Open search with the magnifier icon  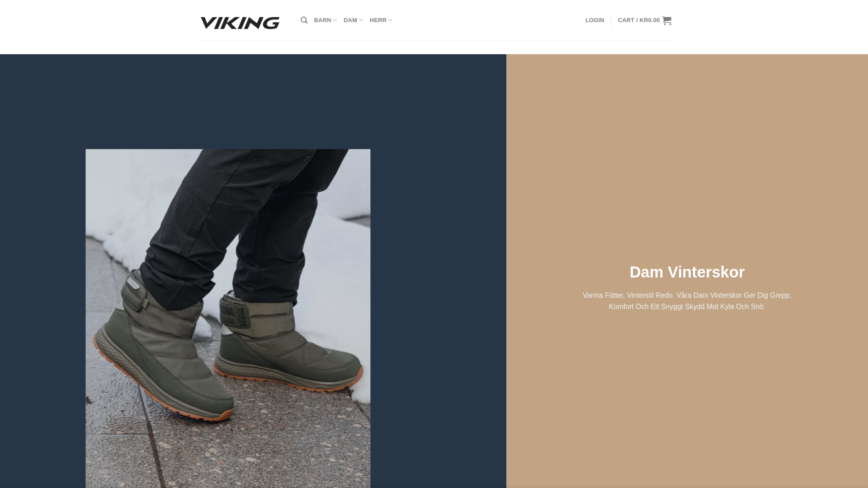[x=304, y=20]
